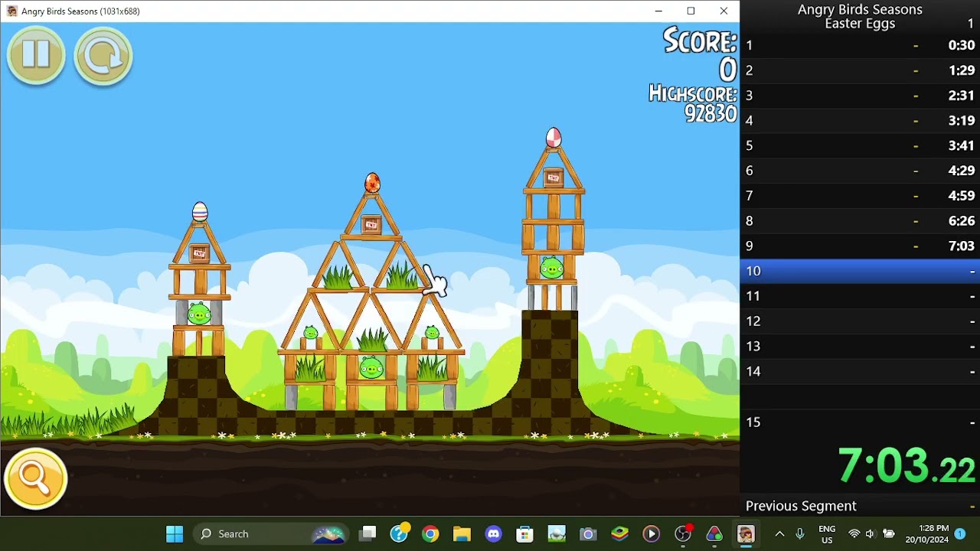Screen dimensions: 980x551
Task: Open File Explorer from the taskbar
Action: coord(462,534)
